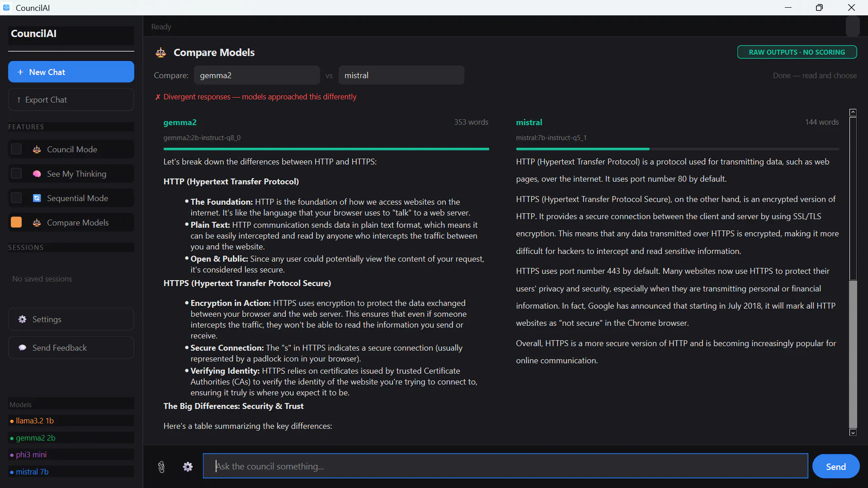Image resolution: width=868 pixels, height=488 pixels.
Task: Click the 144 words count
Action: point(822,122)
